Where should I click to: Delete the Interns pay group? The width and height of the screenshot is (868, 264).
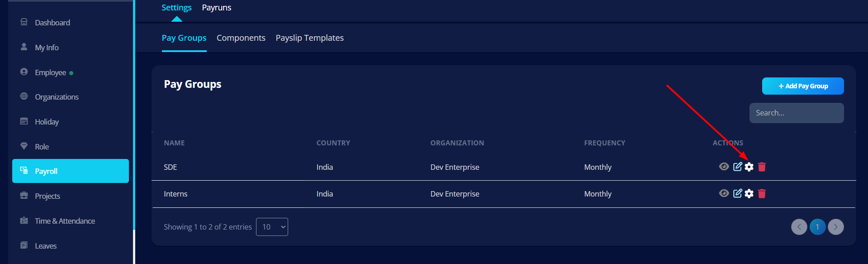[x=762, y=193]
